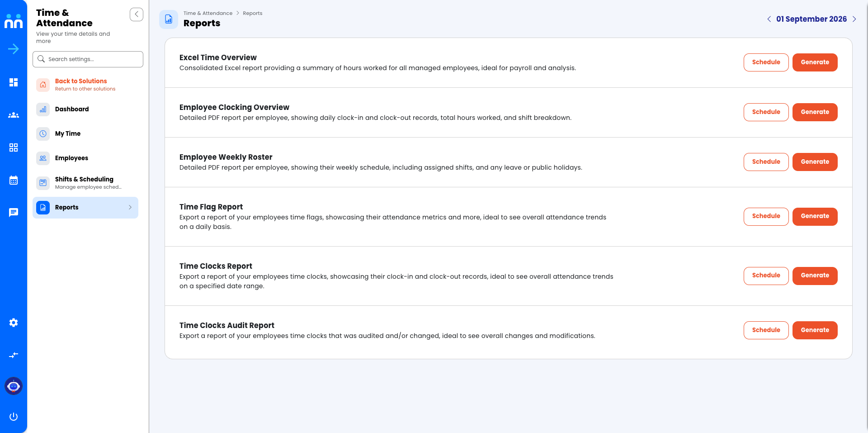Focus the Search settings field

tap(88, 59)
